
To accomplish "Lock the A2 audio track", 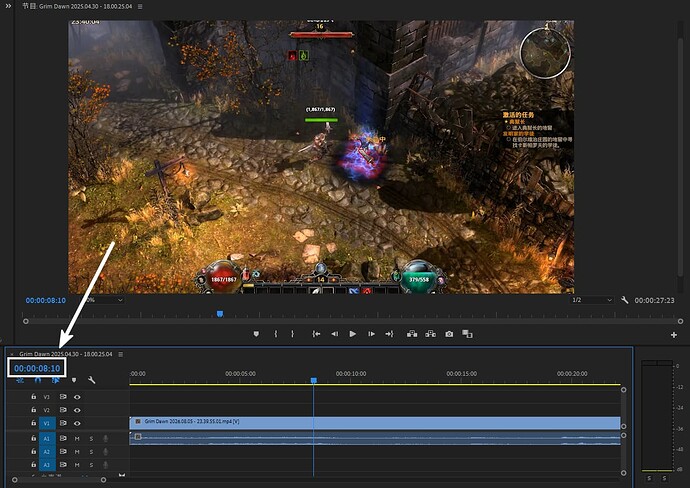I will click(x=33, y=451).
